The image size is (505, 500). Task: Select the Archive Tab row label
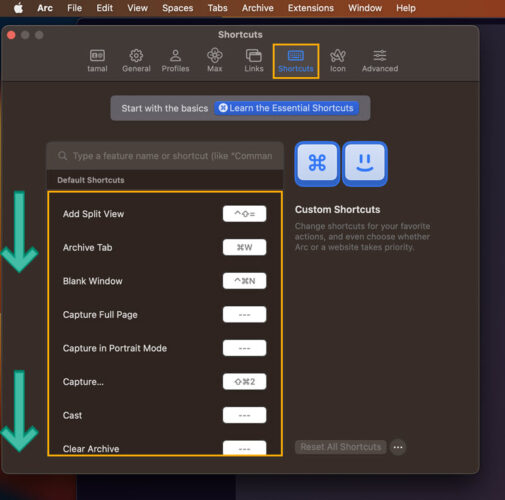point(87,248)
